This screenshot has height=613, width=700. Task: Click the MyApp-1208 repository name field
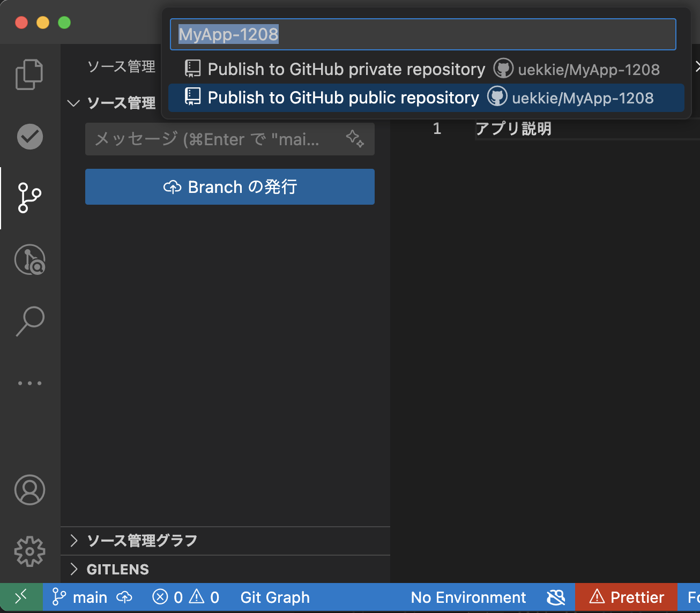coord(423,34)
